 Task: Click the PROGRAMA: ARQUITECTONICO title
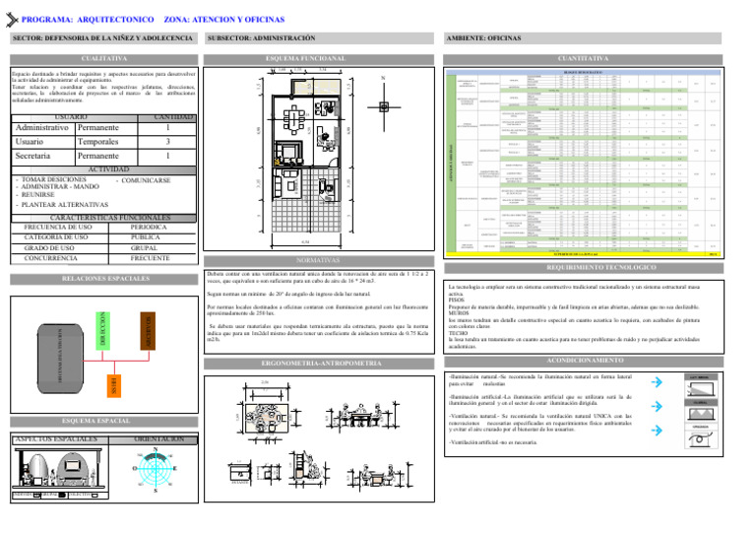[88, 20]
